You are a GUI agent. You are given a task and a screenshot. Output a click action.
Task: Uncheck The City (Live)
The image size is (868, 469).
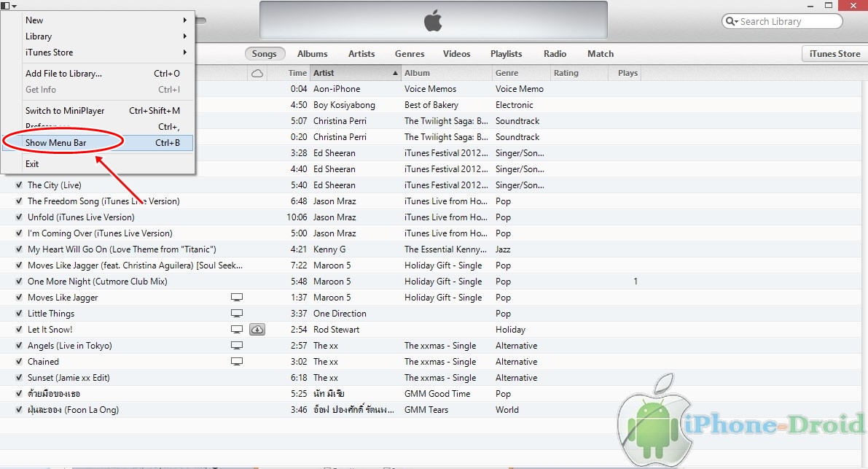pyautogui.click(x=20, y=185)
